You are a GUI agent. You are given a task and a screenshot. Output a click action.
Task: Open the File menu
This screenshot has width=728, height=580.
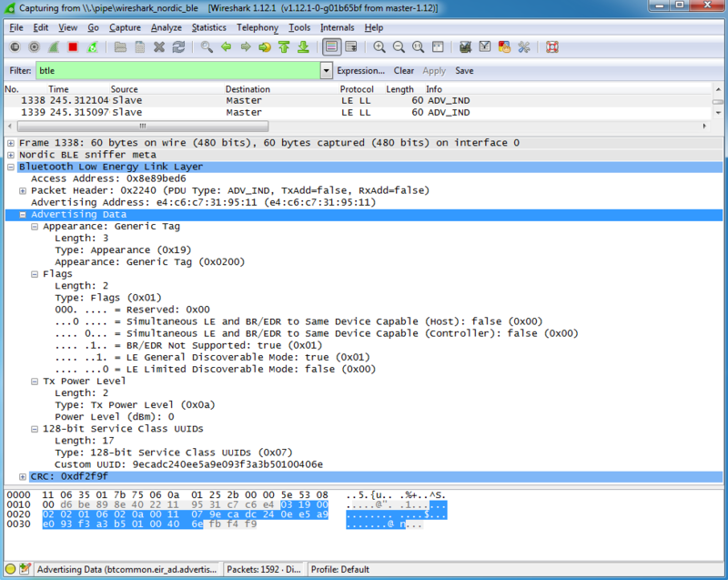[x=16, y=28]
